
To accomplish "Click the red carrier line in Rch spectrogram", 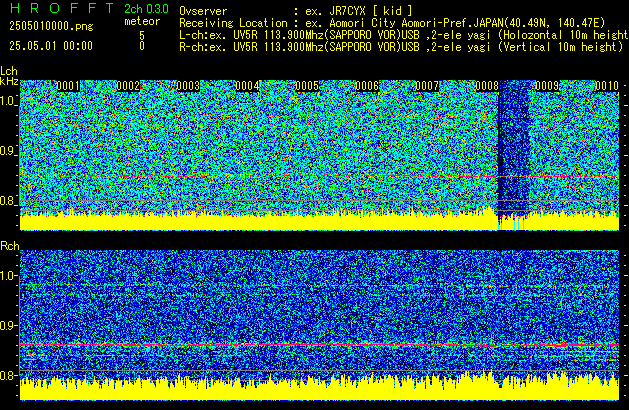I will click(x=319, y=345).
